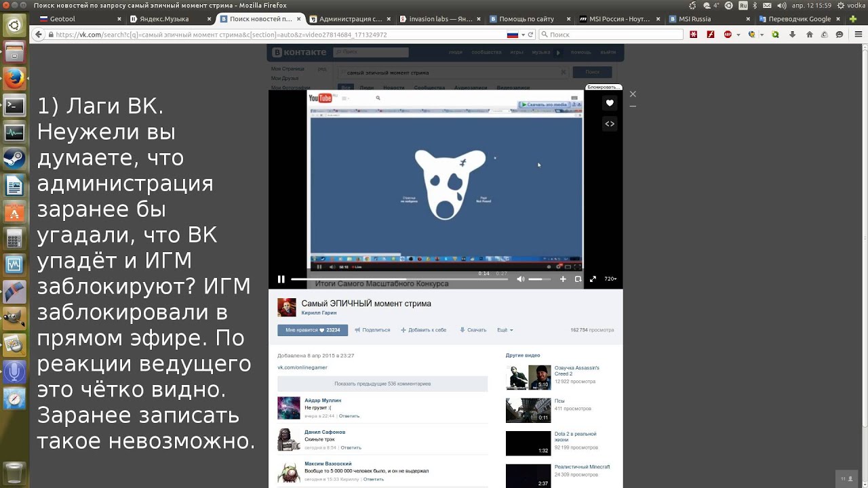Switch to the MSI Россия tab
This screenshot has width=868, height=488.
click(620, 19)
